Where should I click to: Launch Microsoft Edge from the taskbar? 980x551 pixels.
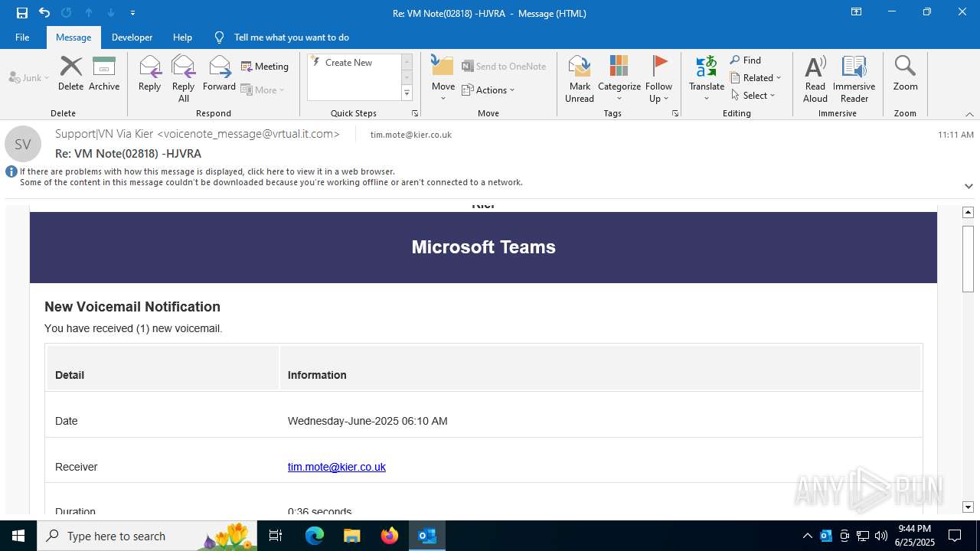(315, 536)
